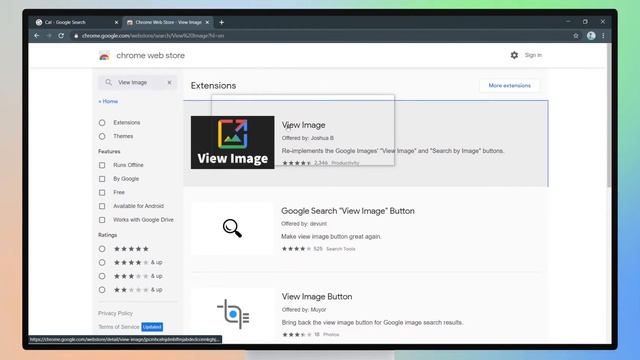
Task: Click the Extensions section heading
Action: tap(213, 86)
